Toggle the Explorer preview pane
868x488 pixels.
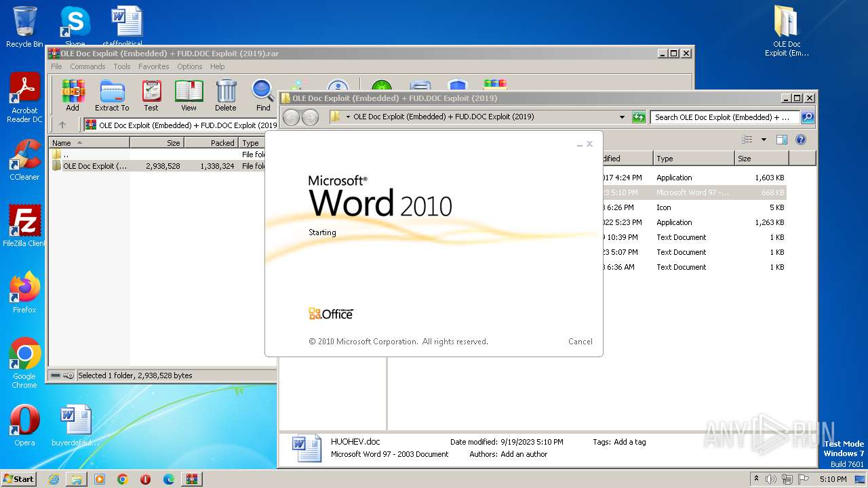[x=782, y=140]
